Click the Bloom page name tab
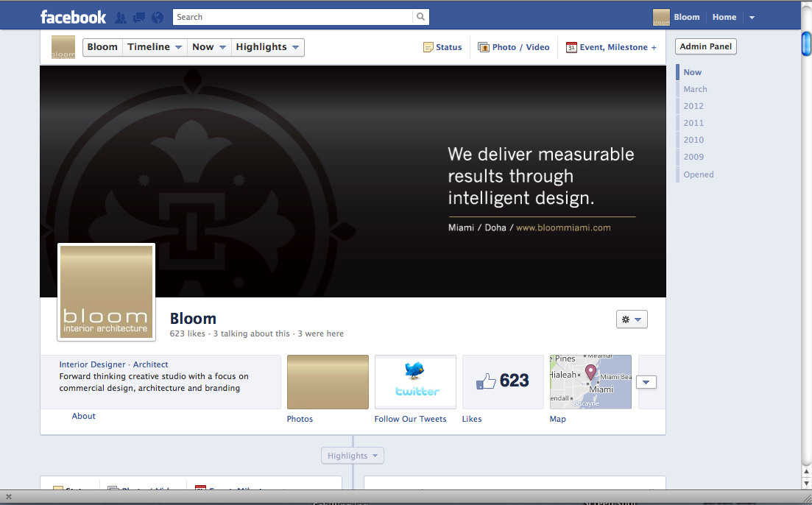812x505 pixels. 102,47
